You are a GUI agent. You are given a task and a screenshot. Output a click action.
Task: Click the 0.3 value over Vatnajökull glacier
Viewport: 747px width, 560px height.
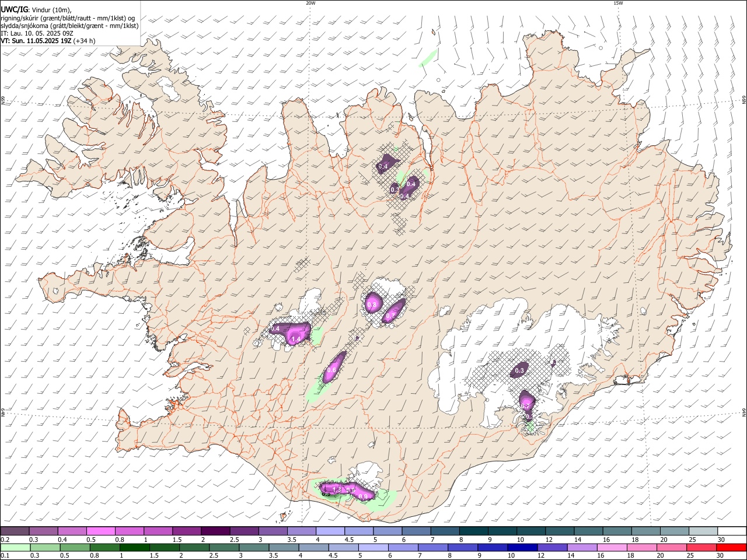(x=519, y=370)
